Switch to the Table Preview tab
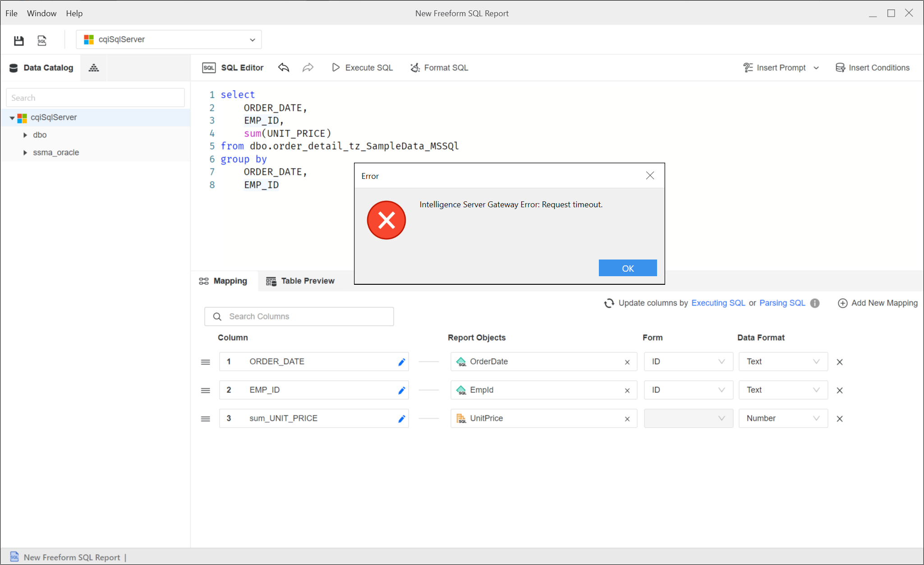Image resolution: width=924 pixels, height=565 pixels. 300,281
